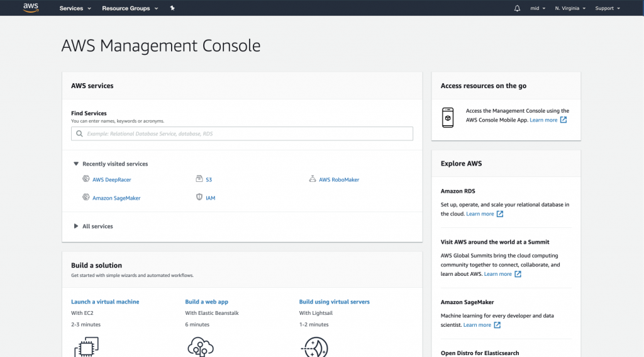This screenshot has width=644, height=357.
Task: Click the EC2 chip icon under Launch a virtual machine
Action: pyautogui.click(x=87, y=347)
